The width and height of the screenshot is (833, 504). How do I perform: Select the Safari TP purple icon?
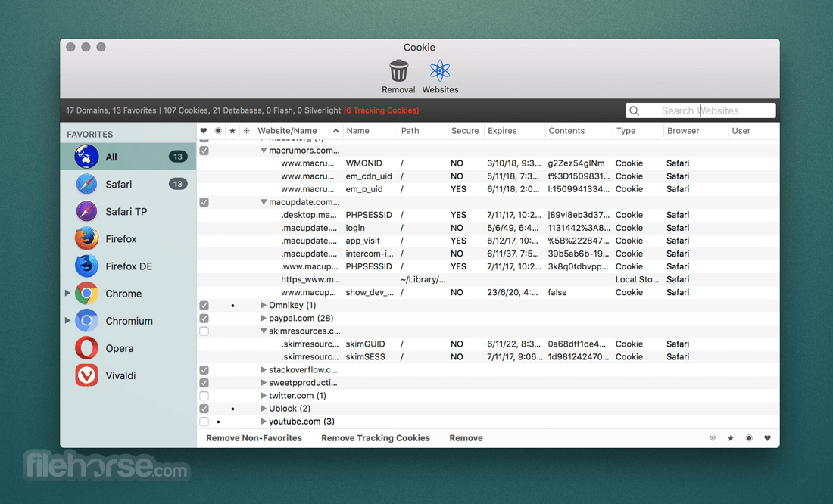point(86,211)
